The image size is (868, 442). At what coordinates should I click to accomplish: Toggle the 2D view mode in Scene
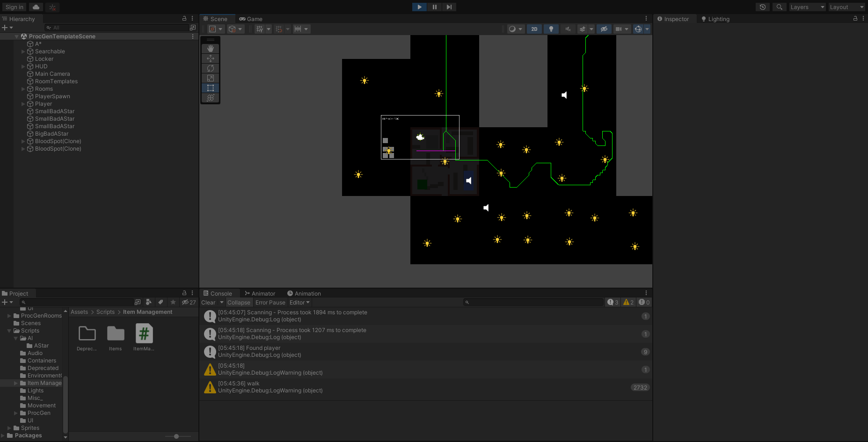[534, 29]
